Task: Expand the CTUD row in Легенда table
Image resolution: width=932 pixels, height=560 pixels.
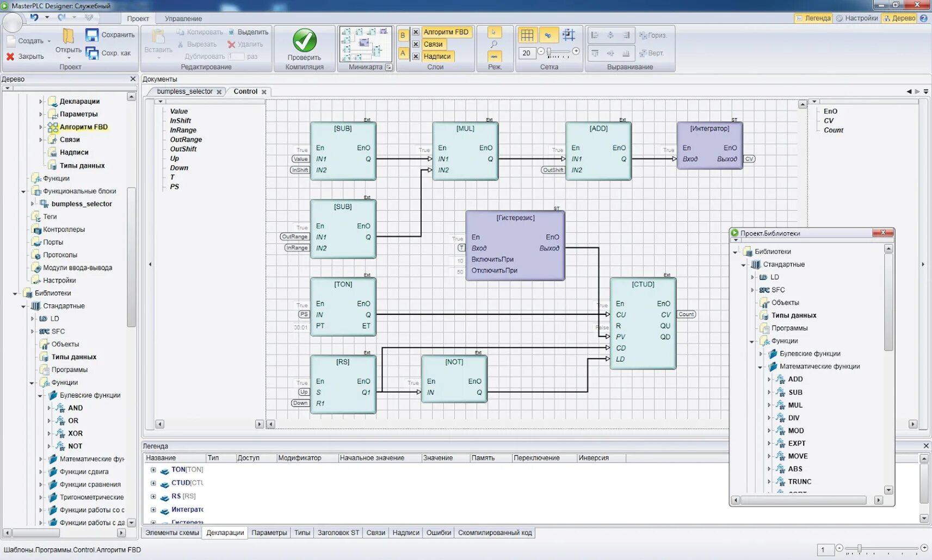Action: point(153,483)
